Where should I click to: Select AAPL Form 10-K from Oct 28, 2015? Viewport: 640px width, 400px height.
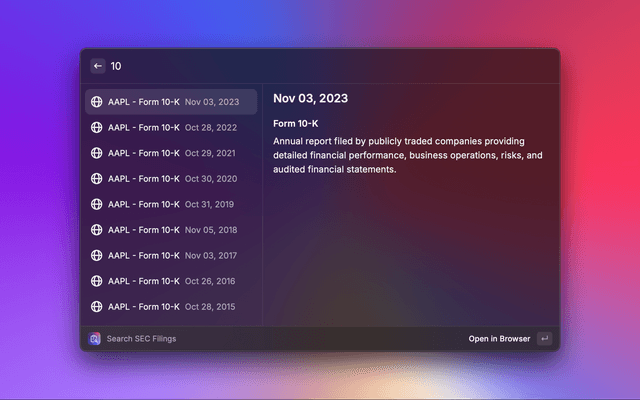click(170, 306)
